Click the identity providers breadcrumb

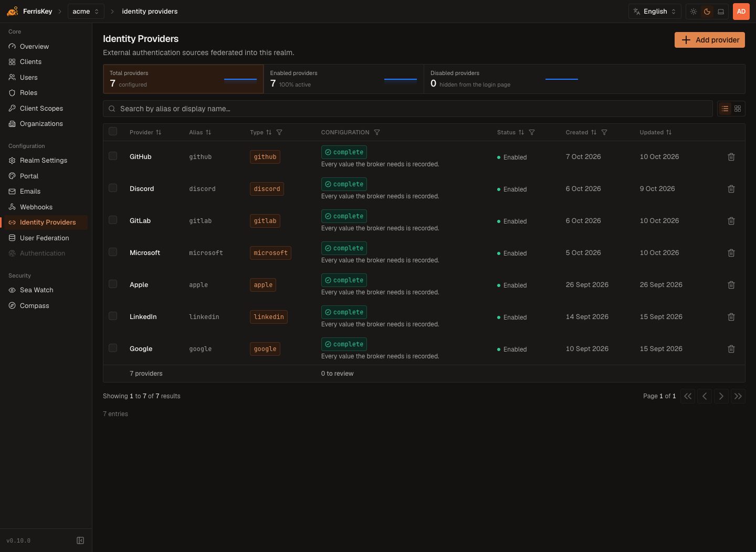[150, 12]
